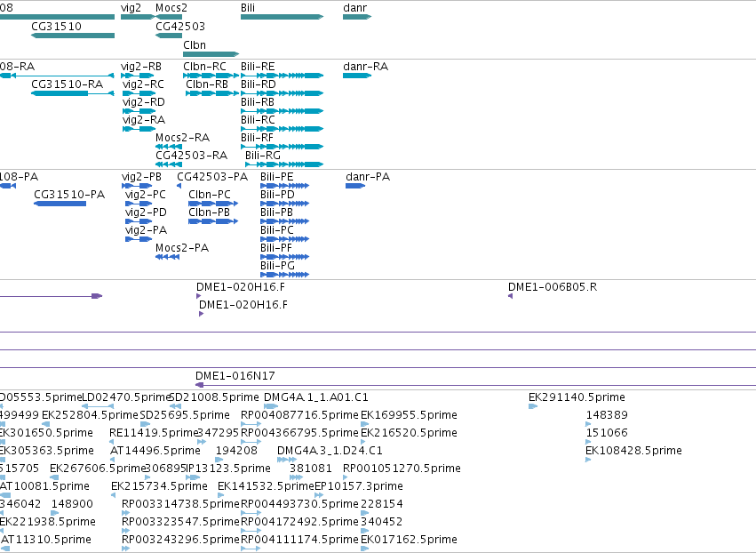The height and width of the screenshot is (553, 756).
Task: Click protein label CG42503-PA
Action: pos(212,177)
